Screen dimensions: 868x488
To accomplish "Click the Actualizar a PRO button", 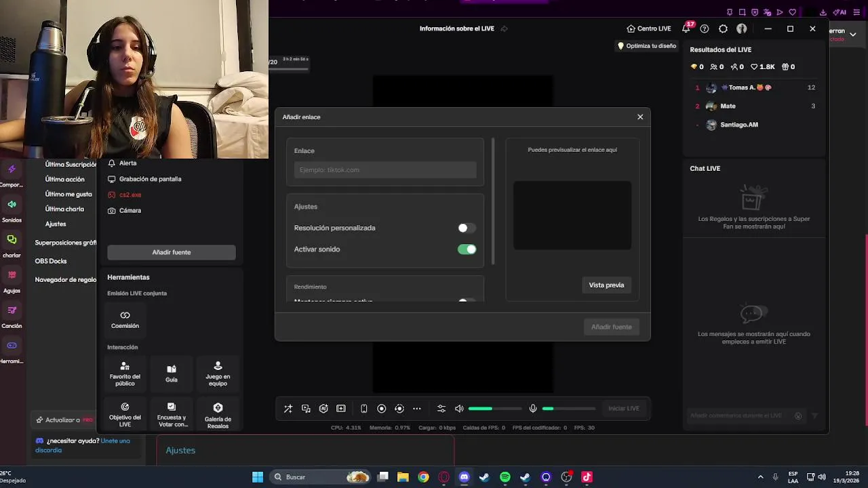I will 65,420.
